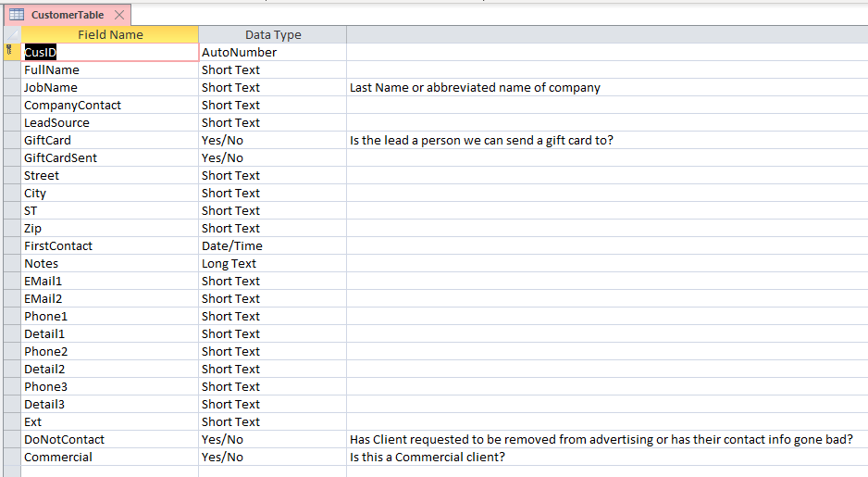Screen dimensions: 868x477
Task: Click the Data Type column header
Action: (x=273, y=34)
